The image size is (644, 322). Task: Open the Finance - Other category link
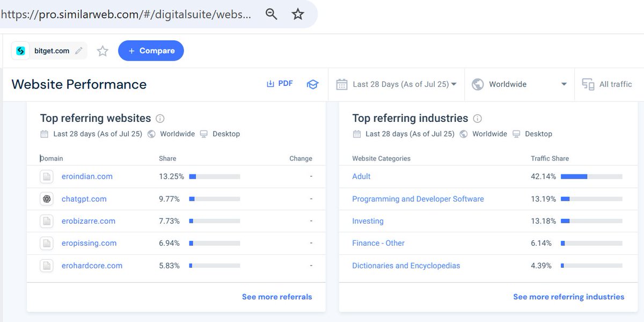[378, 243]
